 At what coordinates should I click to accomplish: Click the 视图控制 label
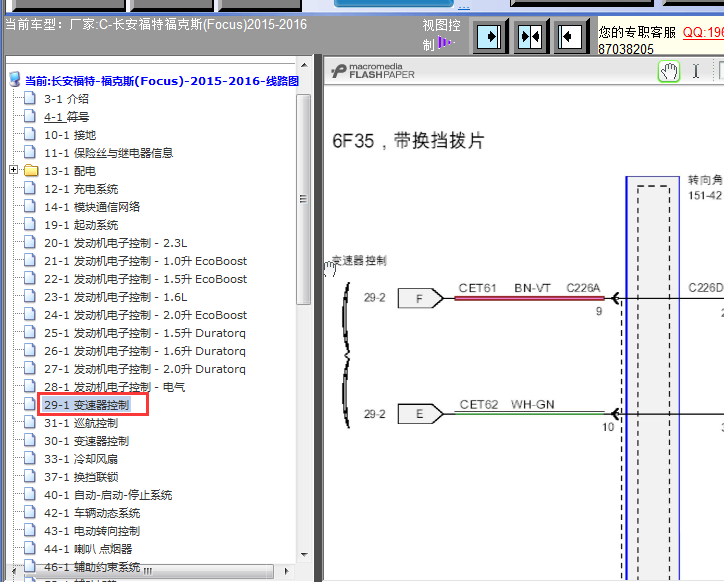(x=441, y=35)
